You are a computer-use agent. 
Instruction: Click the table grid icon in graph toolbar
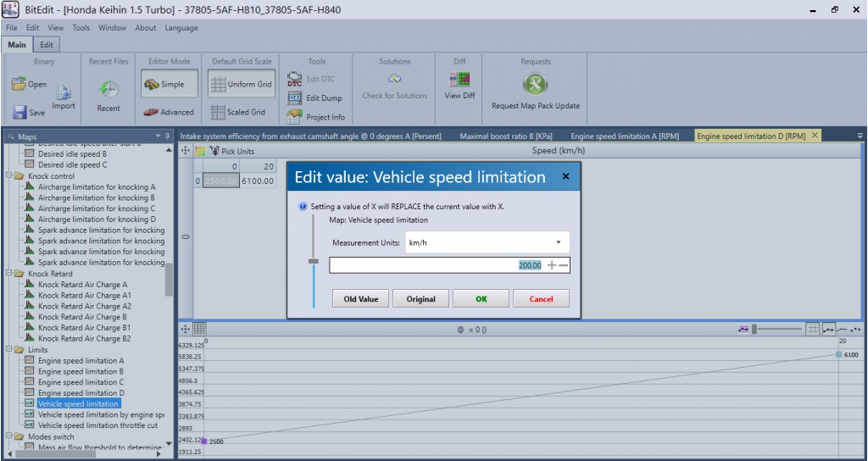click(199, 330)
